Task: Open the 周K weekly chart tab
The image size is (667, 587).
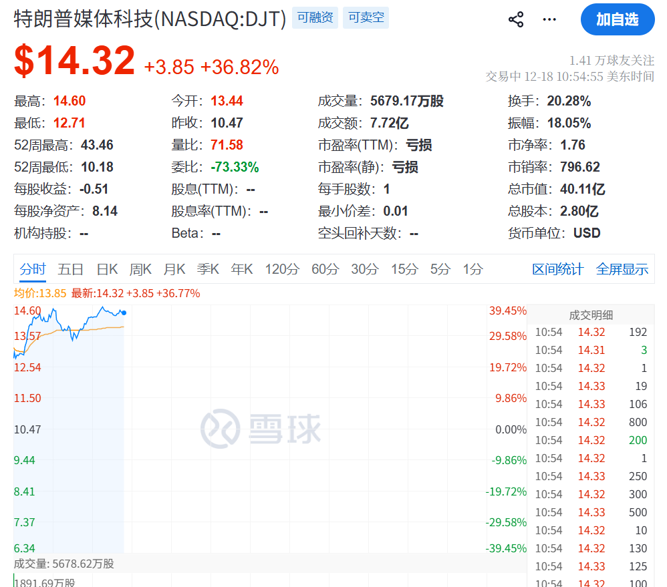Action: click(140, 269)
